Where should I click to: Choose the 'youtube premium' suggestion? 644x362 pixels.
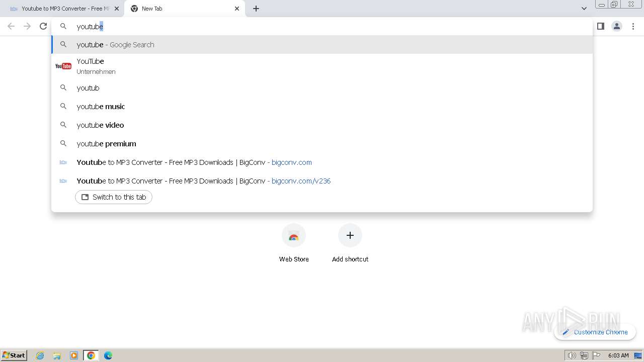click(x=322, y=144)
